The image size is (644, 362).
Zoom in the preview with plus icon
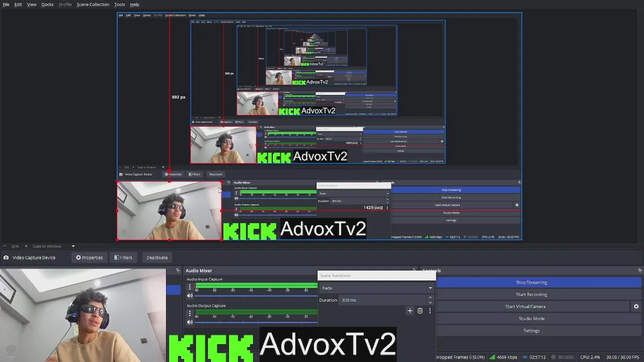pyautogui.click(x=26, y=246)
